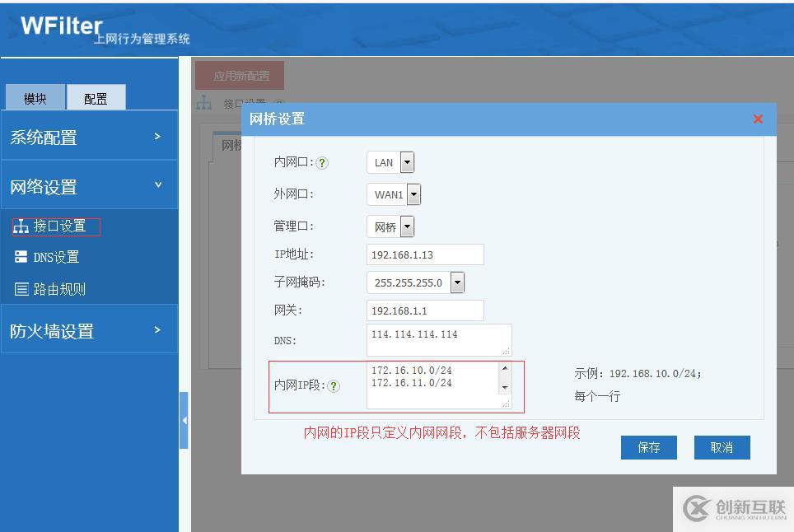Expand the 系统配置 section
Image resolution: width=794 pixels, height=532 pixels.
(89, 138)
